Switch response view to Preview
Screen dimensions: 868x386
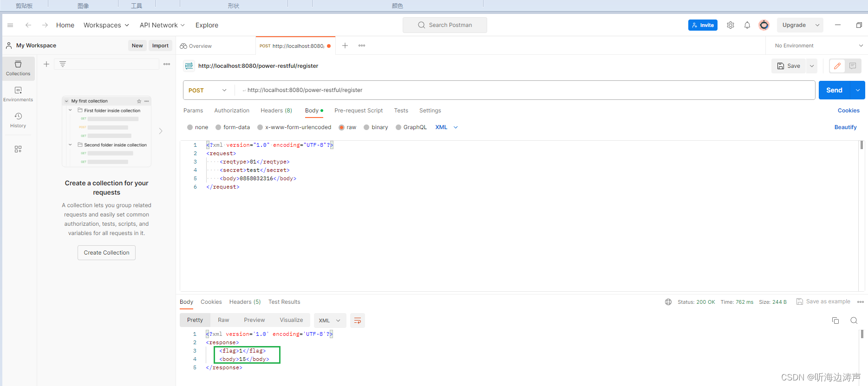pos(255,320)
